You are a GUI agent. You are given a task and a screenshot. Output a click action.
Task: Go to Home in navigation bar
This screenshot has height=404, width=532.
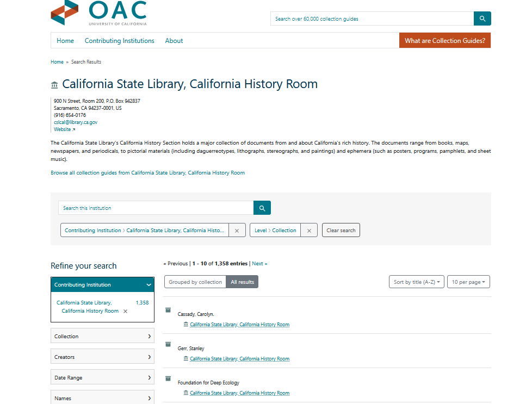(x=65, y=41)
